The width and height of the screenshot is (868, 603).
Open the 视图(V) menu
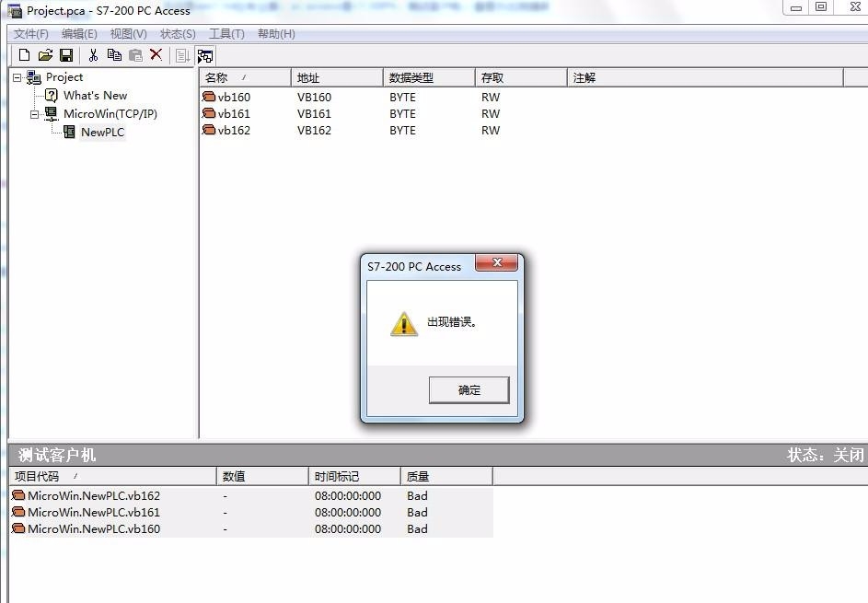pos(129,34)
